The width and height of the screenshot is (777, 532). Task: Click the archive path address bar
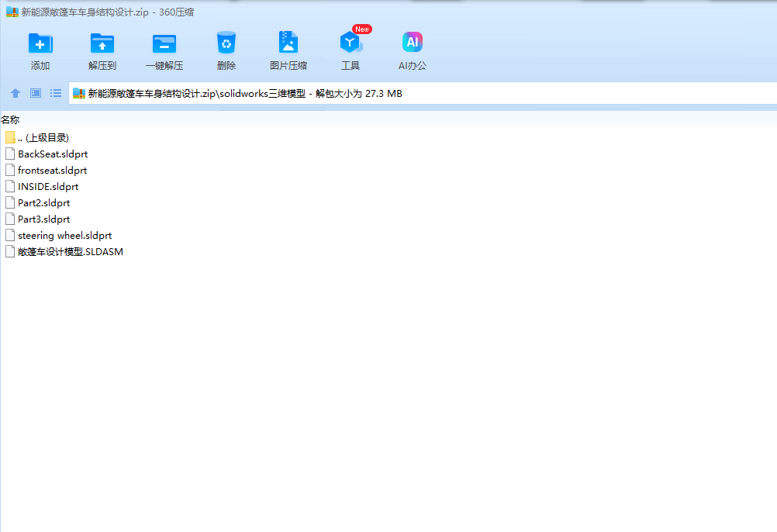click(422, 93)
